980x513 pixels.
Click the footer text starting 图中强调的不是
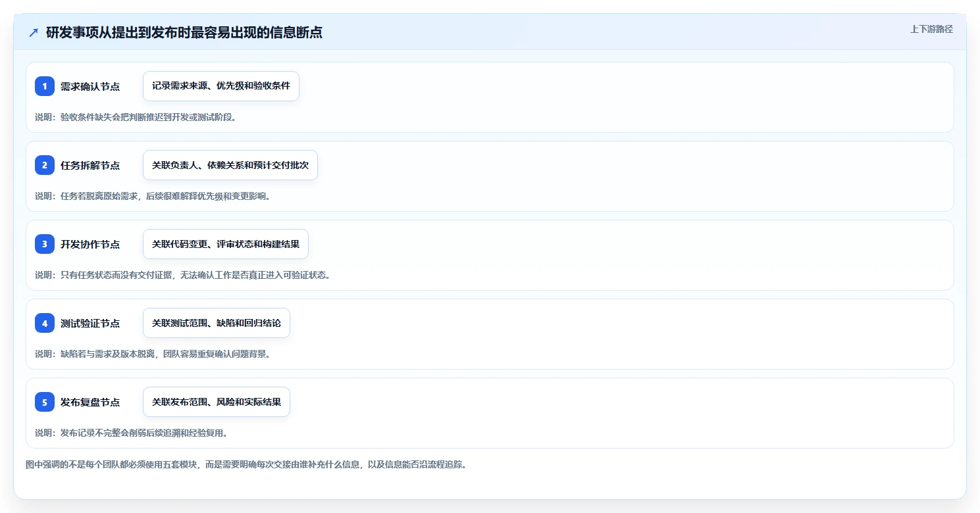(246, 464)
